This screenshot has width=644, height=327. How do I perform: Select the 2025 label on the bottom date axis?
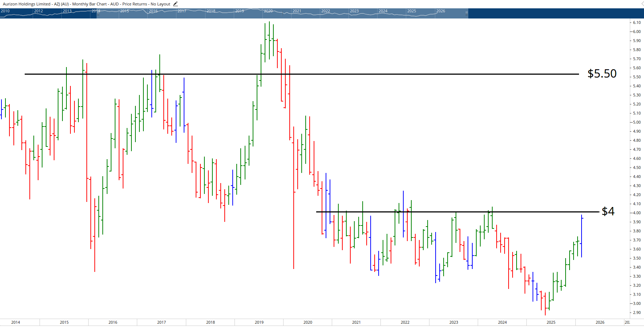[x=551, y=322]
